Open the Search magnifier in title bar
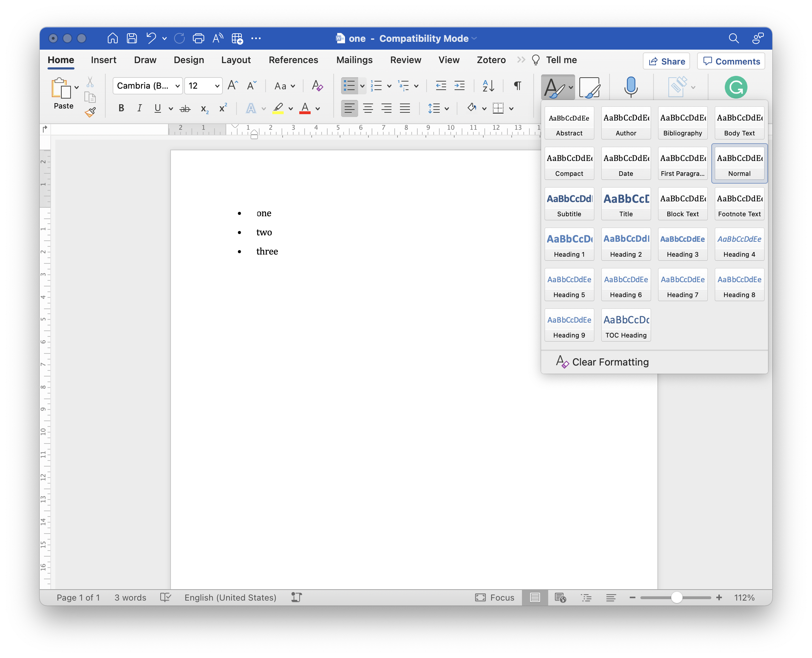Image resolution: width=812 pixels, height=658 pixels. coord(733,38)
